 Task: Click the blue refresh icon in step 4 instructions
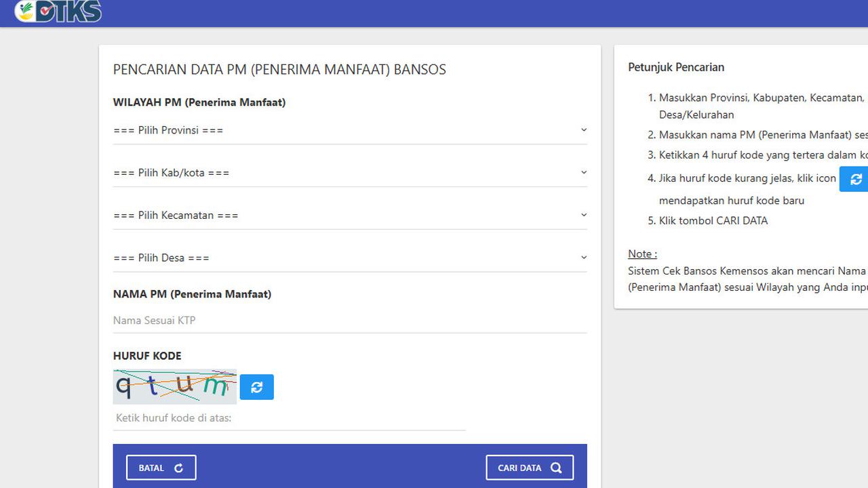tap(855, 179)
